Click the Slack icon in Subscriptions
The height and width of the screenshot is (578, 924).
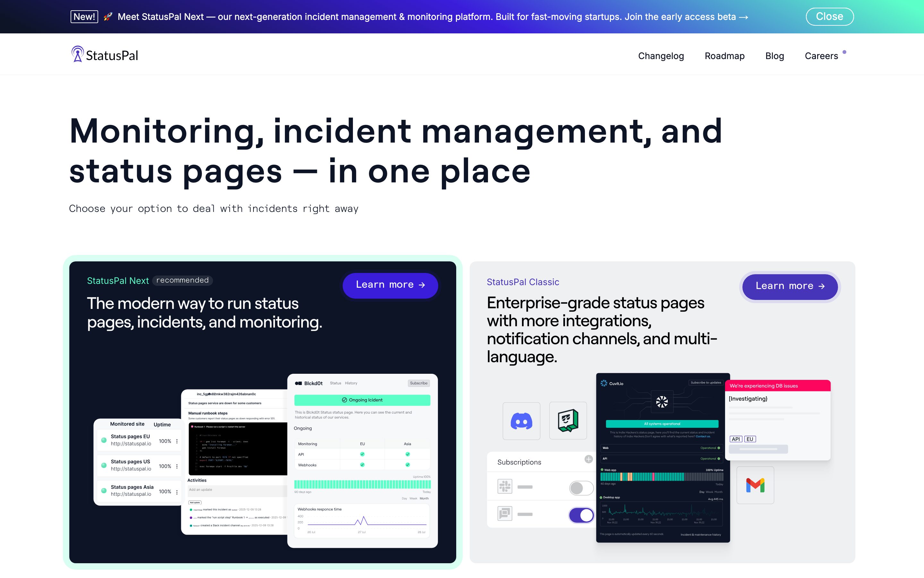click(504, 486)
